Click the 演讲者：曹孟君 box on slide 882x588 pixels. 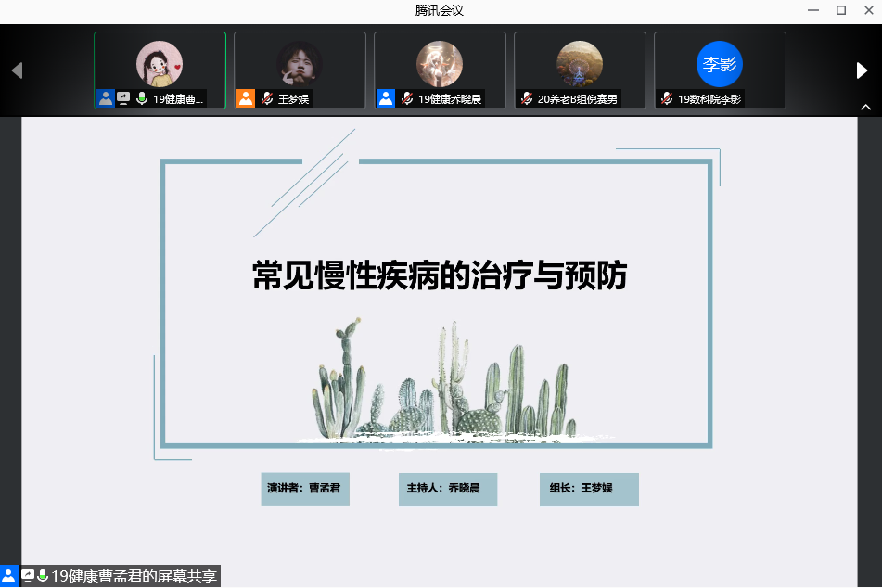tap(304, 488)
